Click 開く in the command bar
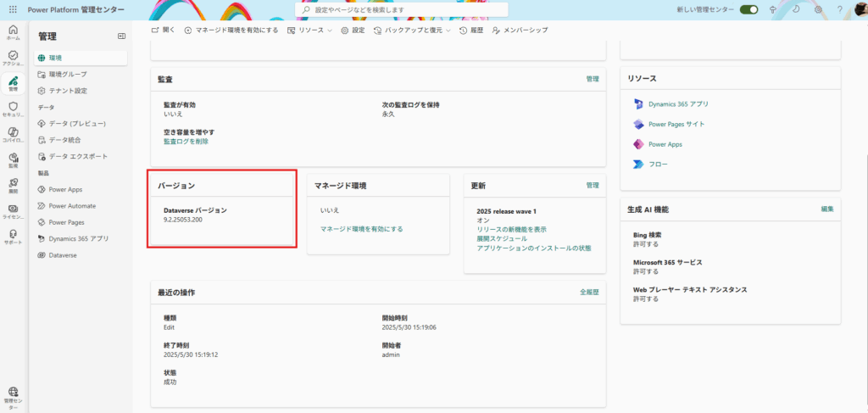This screenshot has width=868, height=413. click(164, 30)
